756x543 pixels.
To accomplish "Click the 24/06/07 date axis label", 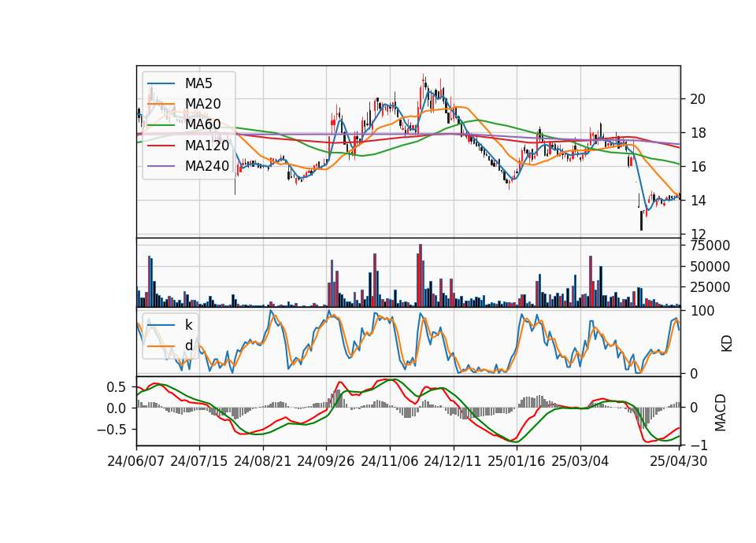I will click(x=136, y=461).
